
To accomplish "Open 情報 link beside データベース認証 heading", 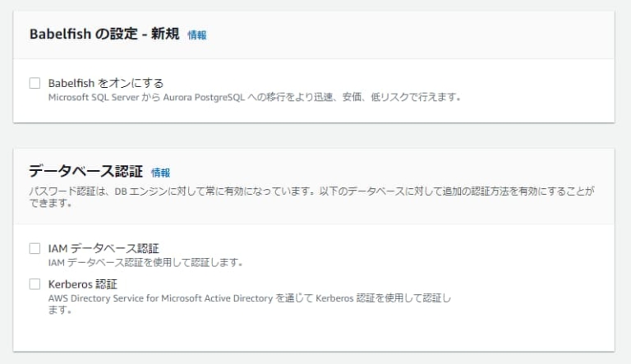I will pos(160,173).
